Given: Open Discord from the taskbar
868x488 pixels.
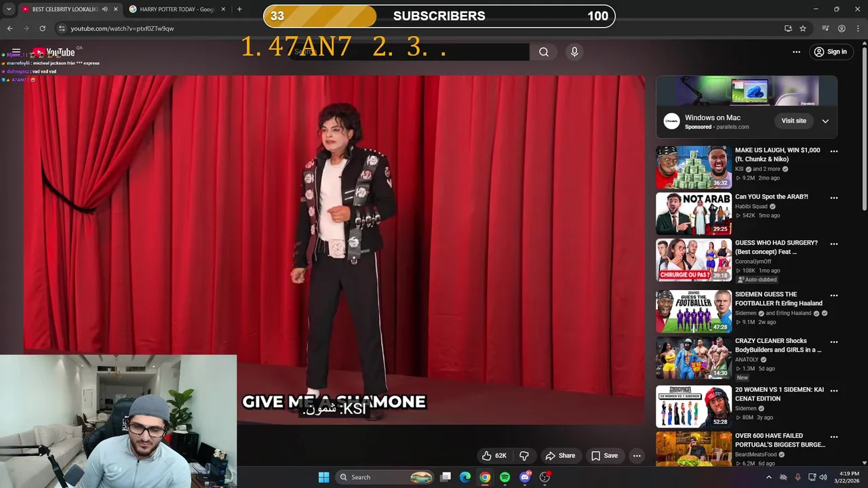Looking at the screenshot, I should pos(525,477).
